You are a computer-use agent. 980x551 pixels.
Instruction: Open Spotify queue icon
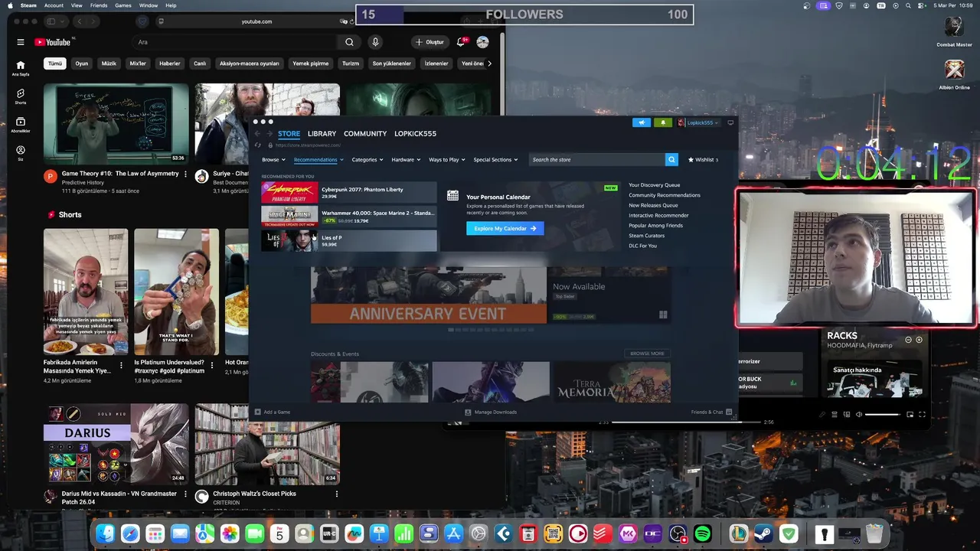click(835, 414)
